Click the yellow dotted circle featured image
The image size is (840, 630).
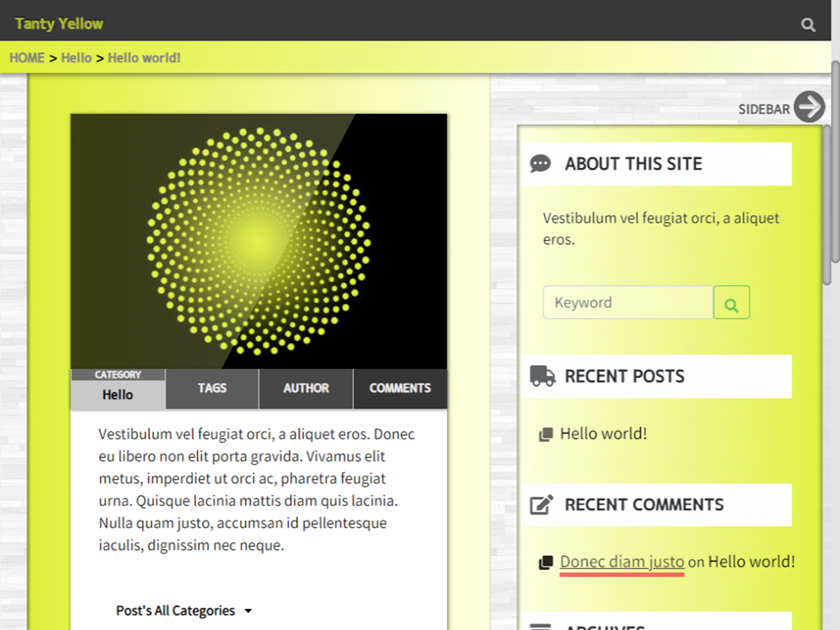pyautogui.click(x=258, y=241)
